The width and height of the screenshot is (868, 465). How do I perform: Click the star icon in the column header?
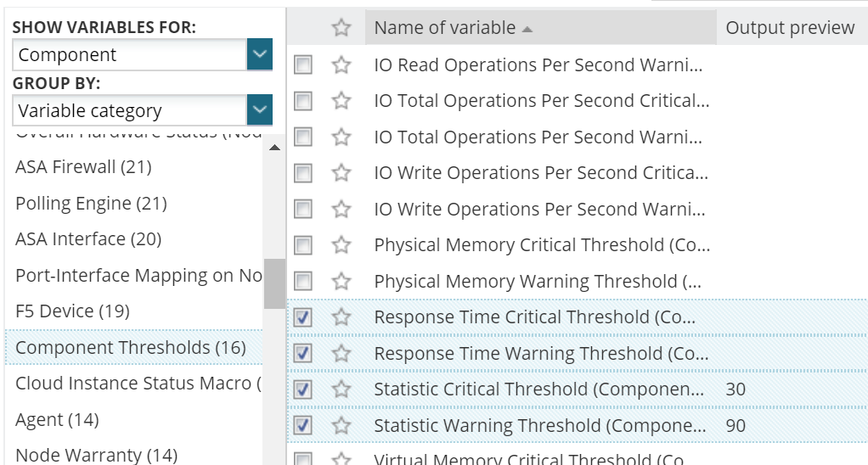click(x=341, y=28)
